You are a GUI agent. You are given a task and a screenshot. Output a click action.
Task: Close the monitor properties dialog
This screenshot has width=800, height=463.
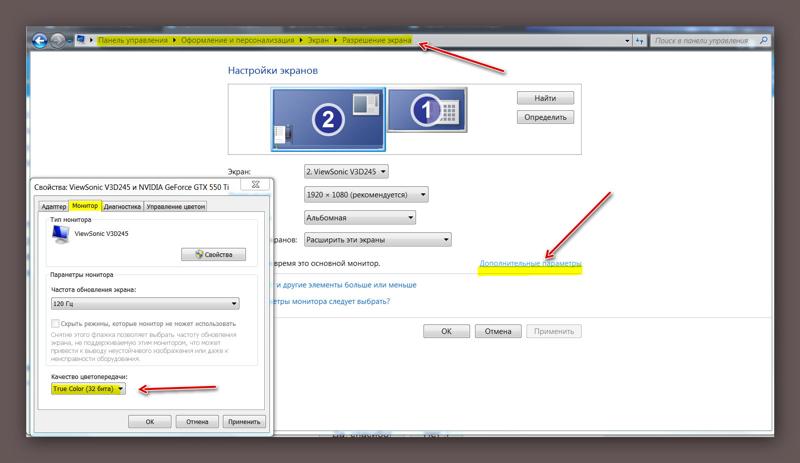256,184
